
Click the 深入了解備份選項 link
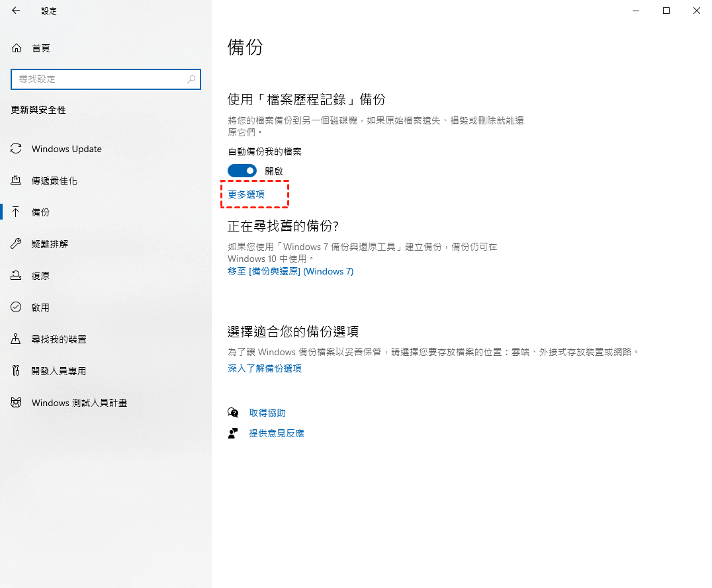(265, 368)
